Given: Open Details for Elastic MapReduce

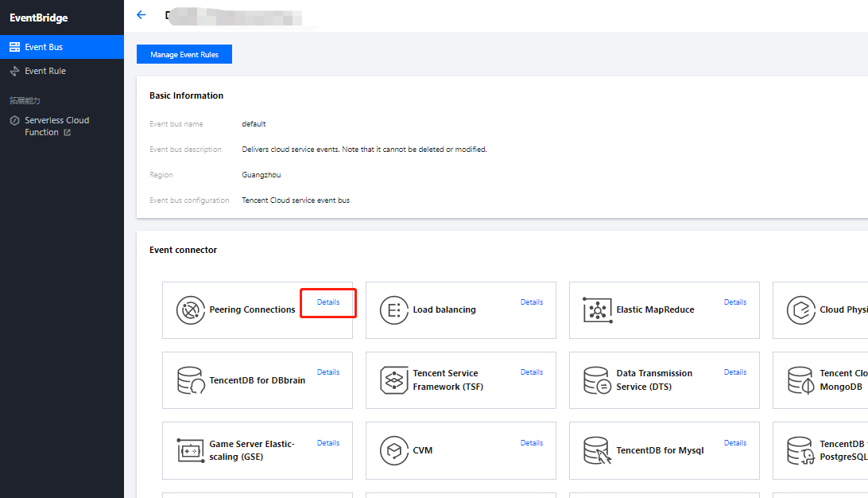Looking at the screenshot, I should [735, 302].
